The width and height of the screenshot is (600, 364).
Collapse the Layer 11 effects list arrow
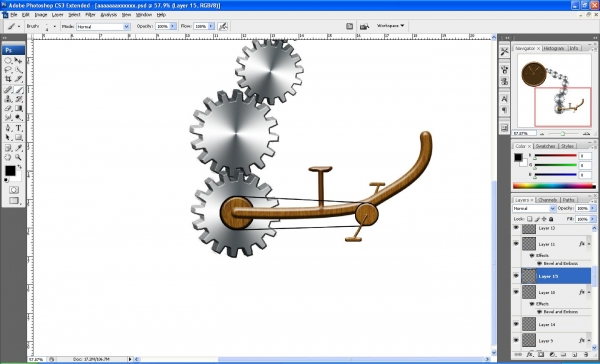pyautogui.click(x=589, y=243)
